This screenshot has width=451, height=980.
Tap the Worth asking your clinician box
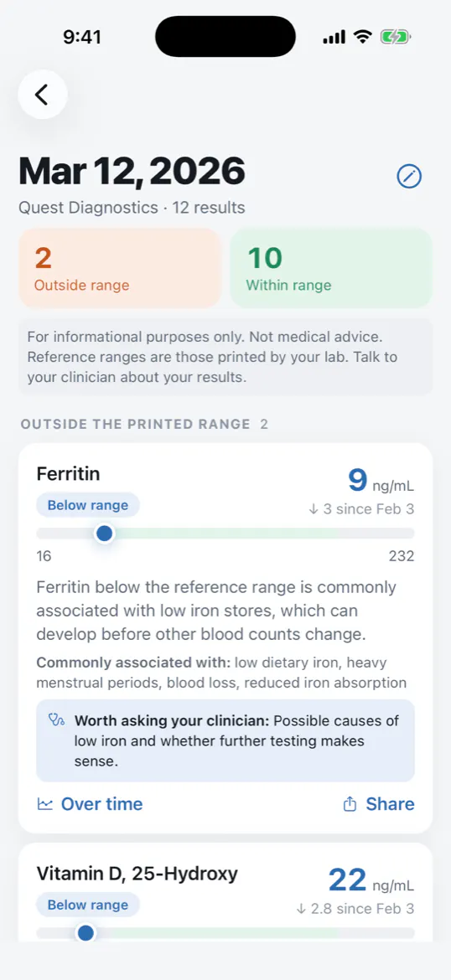click(x=225, y=740)
